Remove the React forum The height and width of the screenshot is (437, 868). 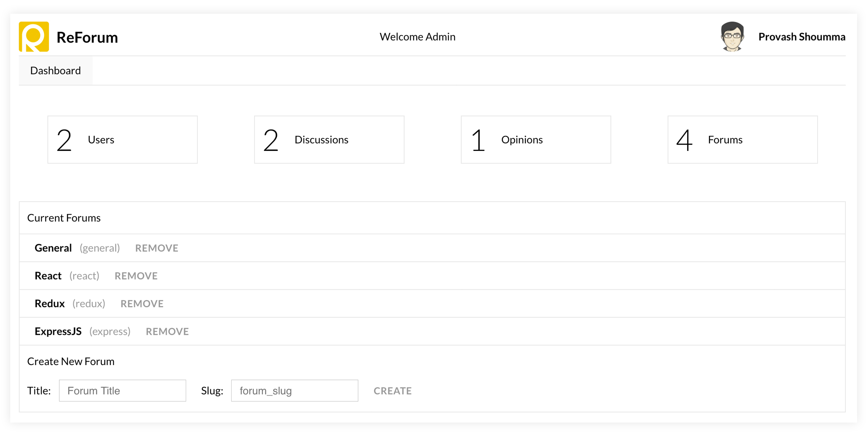pyautogui.click(x=136, y=276)
